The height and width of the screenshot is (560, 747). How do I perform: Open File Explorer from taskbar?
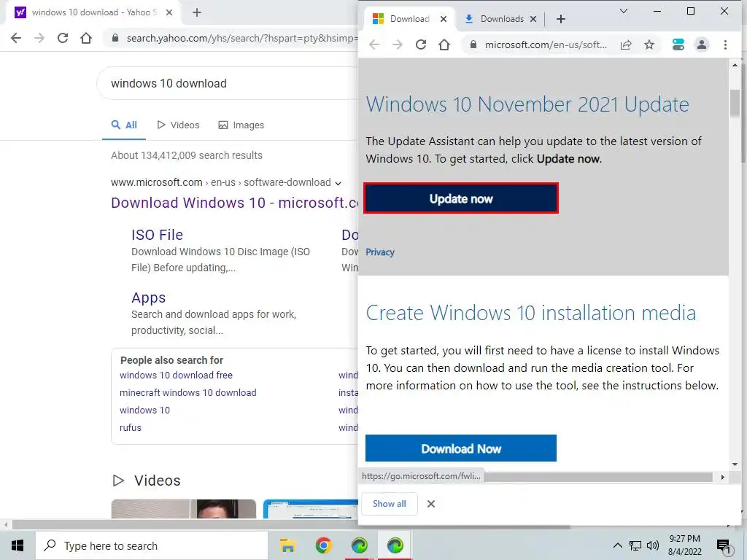pos(287,545)
